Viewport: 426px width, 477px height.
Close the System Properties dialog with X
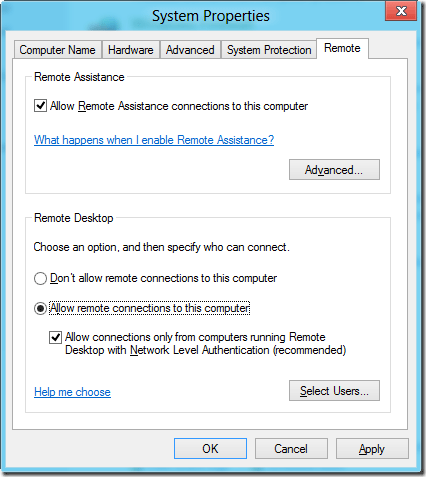401,11
